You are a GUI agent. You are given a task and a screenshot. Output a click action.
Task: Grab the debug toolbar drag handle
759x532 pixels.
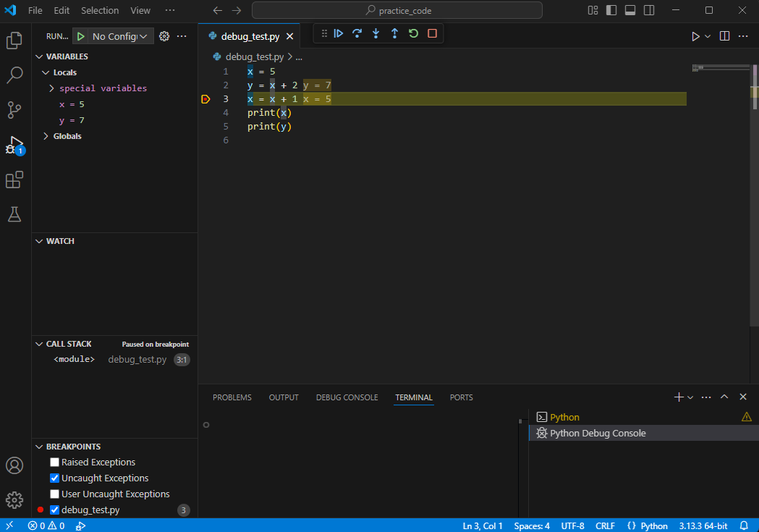pos(324,33)
